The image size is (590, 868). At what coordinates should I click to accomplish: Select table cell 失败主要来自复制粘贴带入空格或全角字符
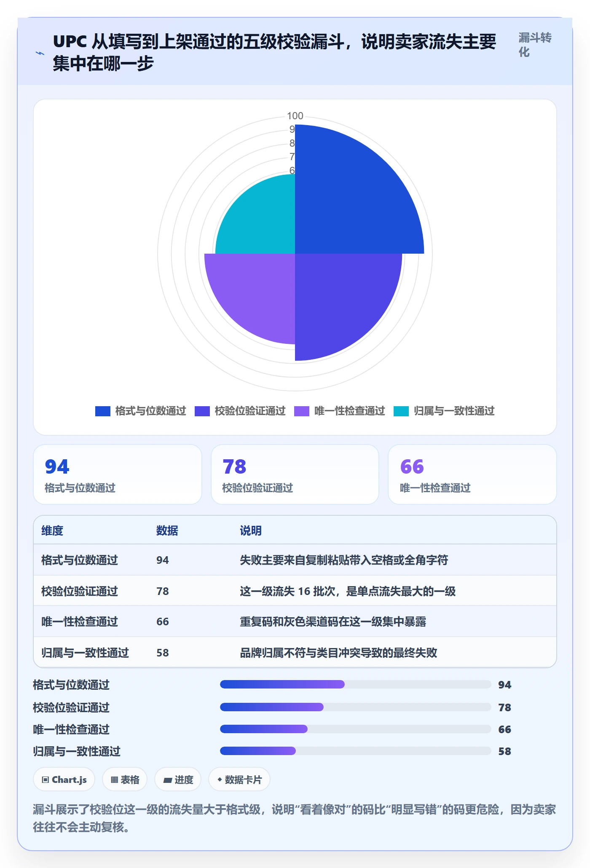coord(344,560)
